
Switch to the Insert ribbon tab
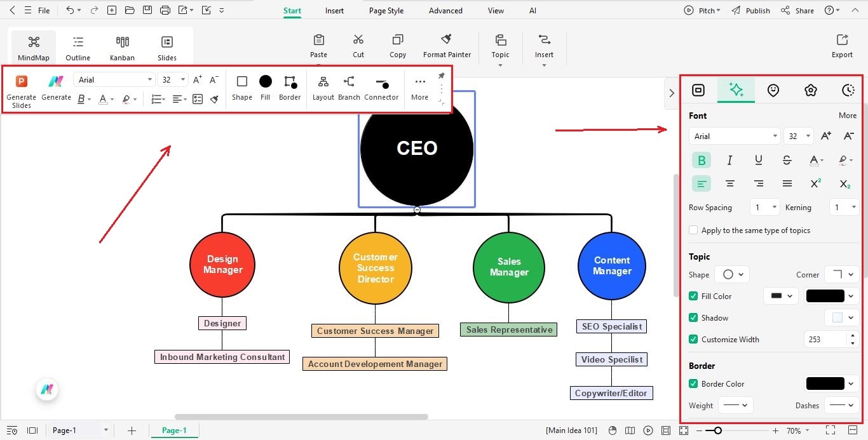click(334, 10)
